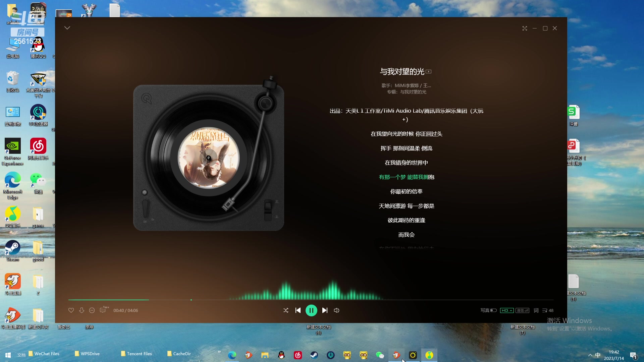Open artist MiMi李紫婷 link

click(407, 85)
